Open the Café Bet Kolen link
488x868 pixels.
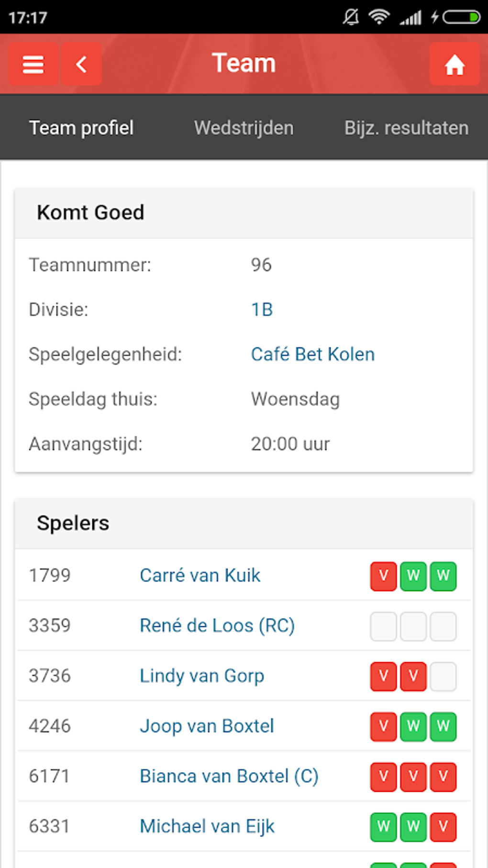(x=312, y=354)
